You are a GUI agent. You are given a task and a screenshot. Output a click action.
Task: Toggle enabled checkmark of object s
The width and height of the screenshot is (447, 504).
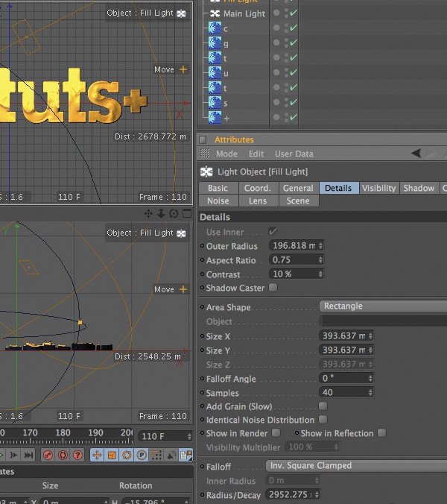click(x=294, y=102)
